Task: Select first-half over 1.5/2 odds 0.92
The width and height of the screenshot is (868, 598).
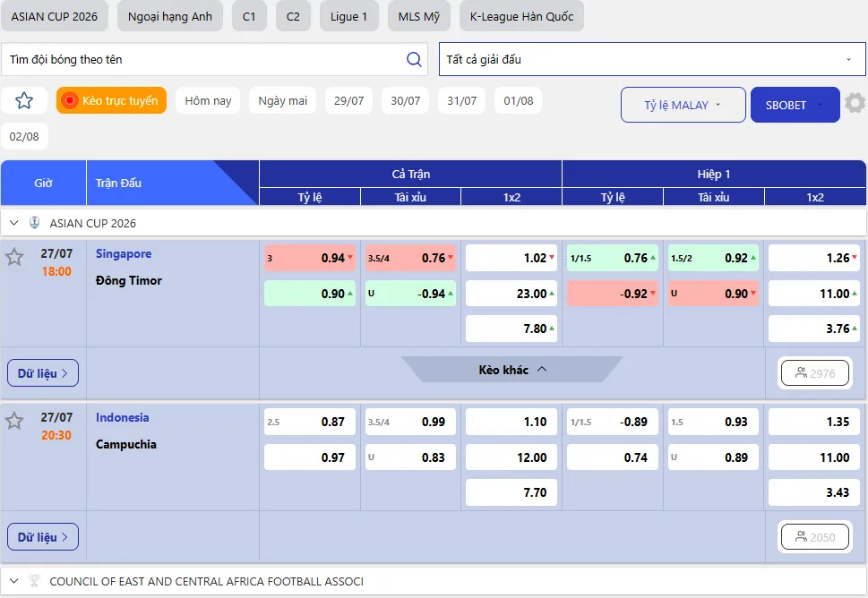Action: (713, 258)
